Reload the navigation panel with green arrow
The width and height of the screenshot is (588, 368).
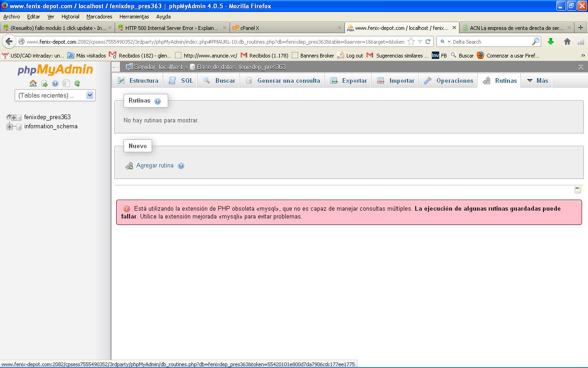pos(77,83)
